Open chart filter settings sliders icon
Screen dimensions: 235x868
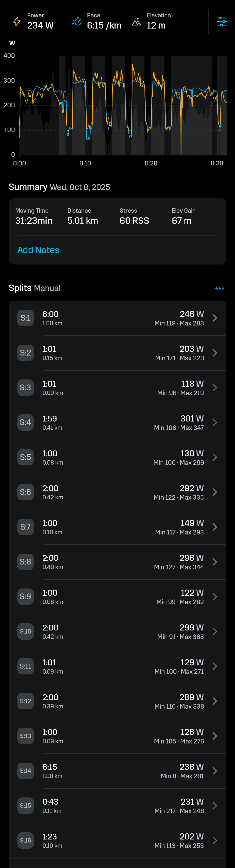[222, 22]
